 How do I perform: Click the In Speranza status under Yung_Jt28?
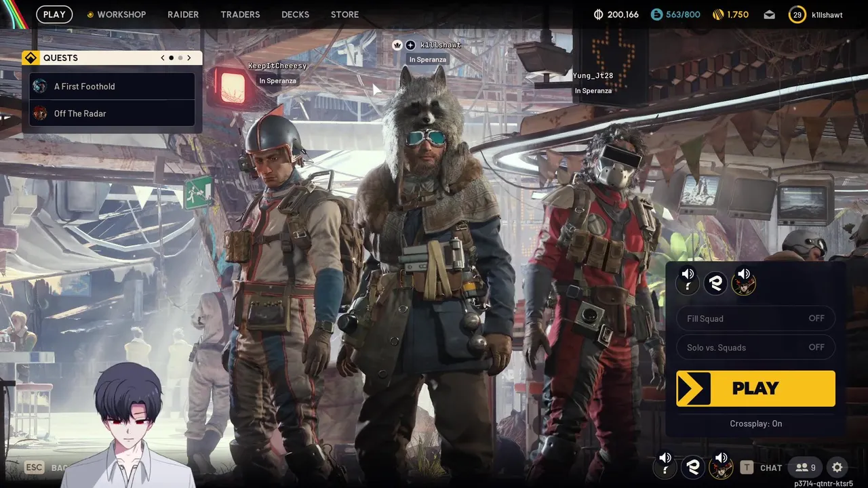click(x=593, y=91)
